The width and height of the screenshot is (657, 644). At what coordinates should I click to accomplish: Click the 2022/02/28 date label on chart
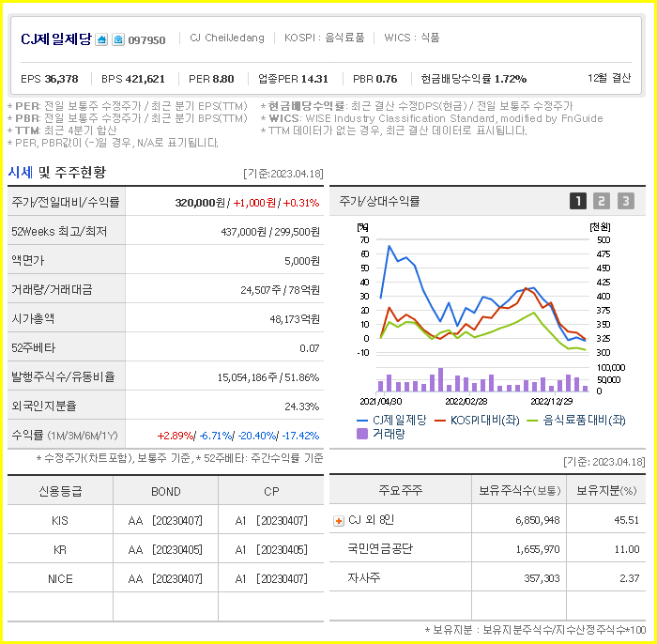tap(466, 402)
